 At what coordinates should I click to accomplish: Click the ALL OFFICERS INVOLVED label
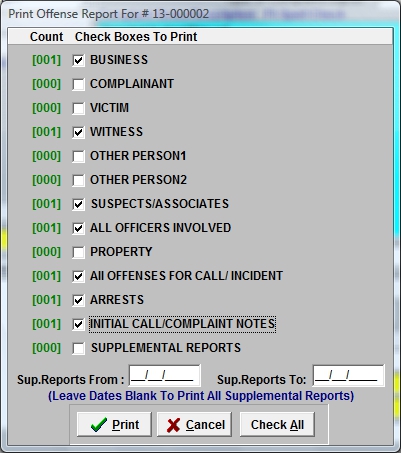tap(161, 228)
